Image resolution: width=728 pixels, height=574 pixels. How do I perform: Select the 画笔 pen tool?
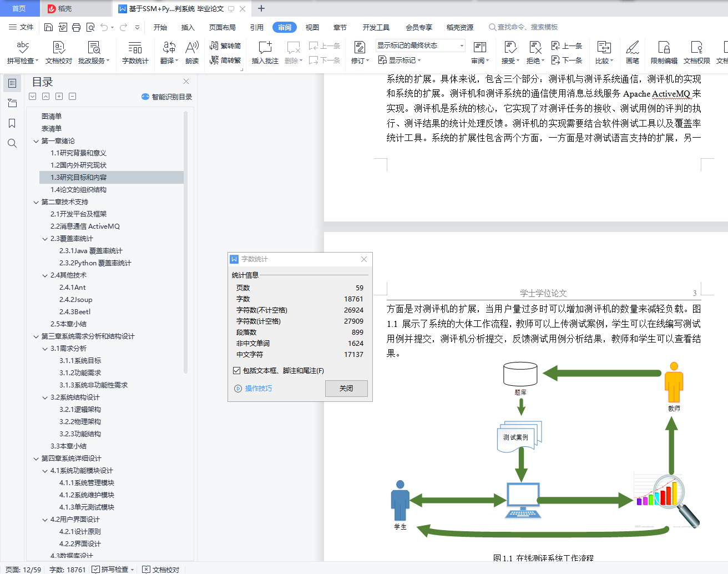pyautogui.click(x=633, y=53)
